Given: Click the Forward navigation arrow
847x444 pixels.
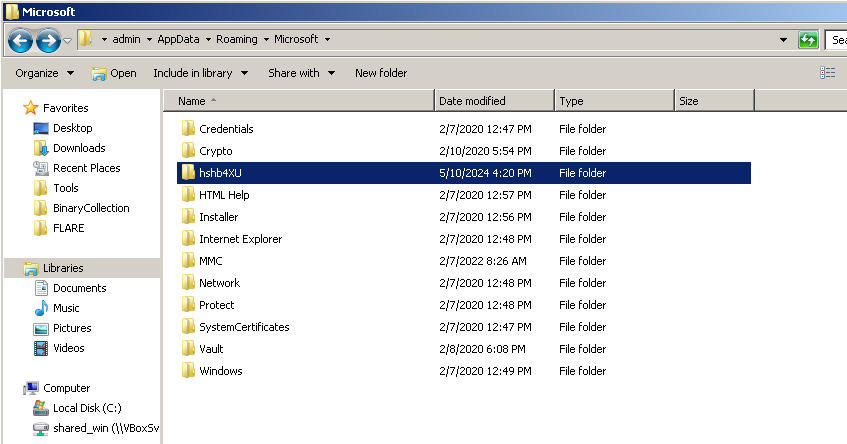Looking at the screenshot, I should point(48,40).
